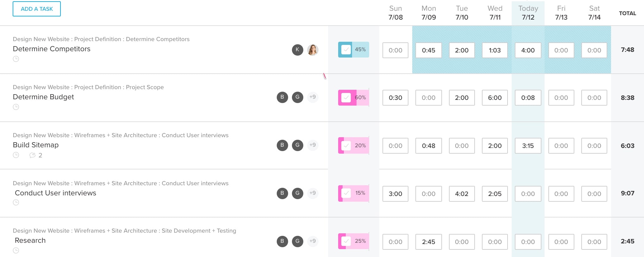Click the K avatar on Determine Competitors
This screenshot has height=257, width=644.
click(x=297, y=50)
